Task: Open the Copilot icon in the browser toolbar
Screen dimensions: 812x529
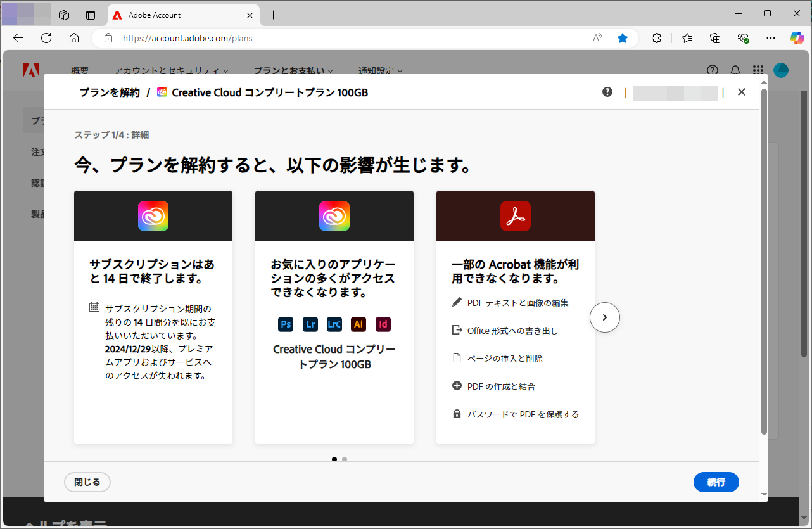Action: click(x=797, y=38)
